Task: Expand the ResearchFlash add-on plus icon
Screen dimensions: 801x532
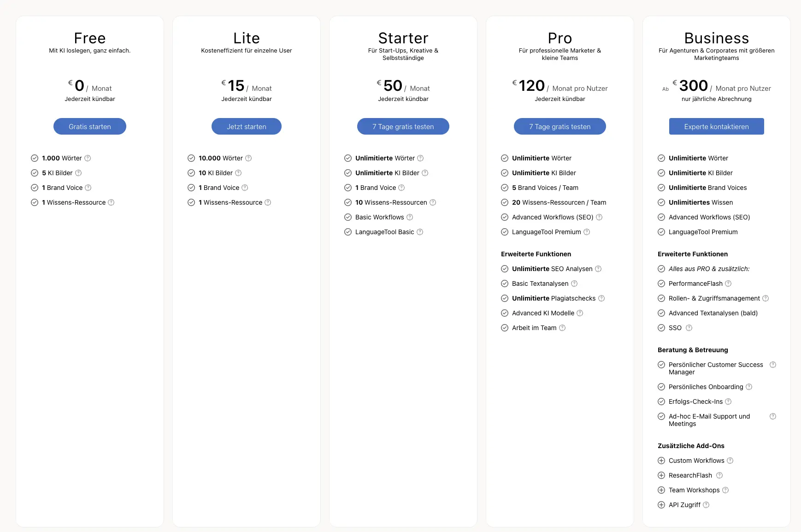Action: tap(661, 475)
